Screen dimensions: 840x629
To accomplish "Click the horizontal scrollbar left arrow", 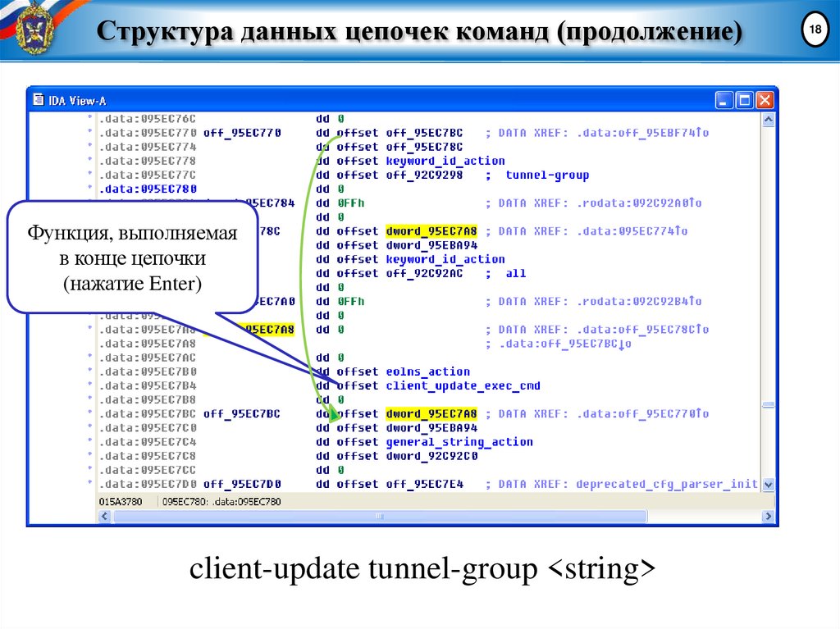I will [x=104, y=516].
